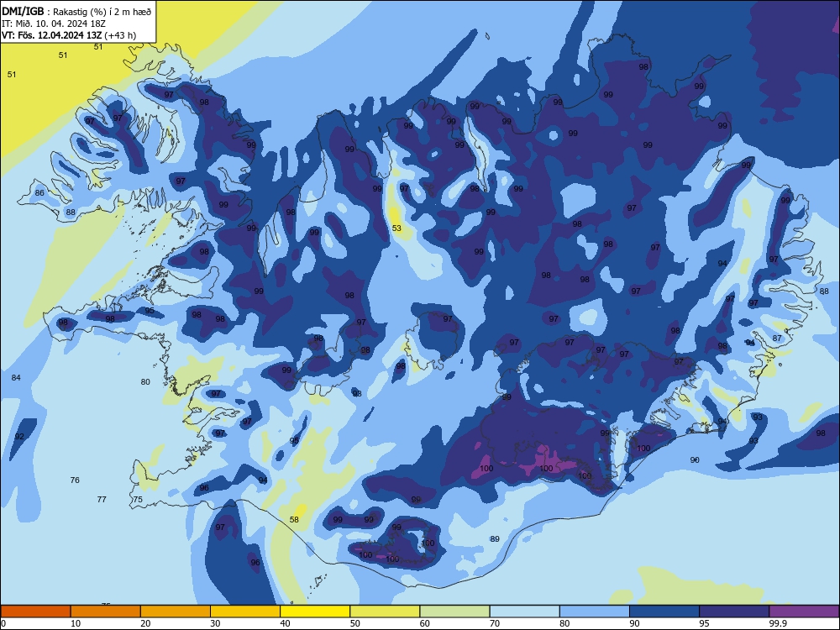This screenshot has width=840, height=630.
Task: Select the '86' value on the map
Action: coord(39,193)
